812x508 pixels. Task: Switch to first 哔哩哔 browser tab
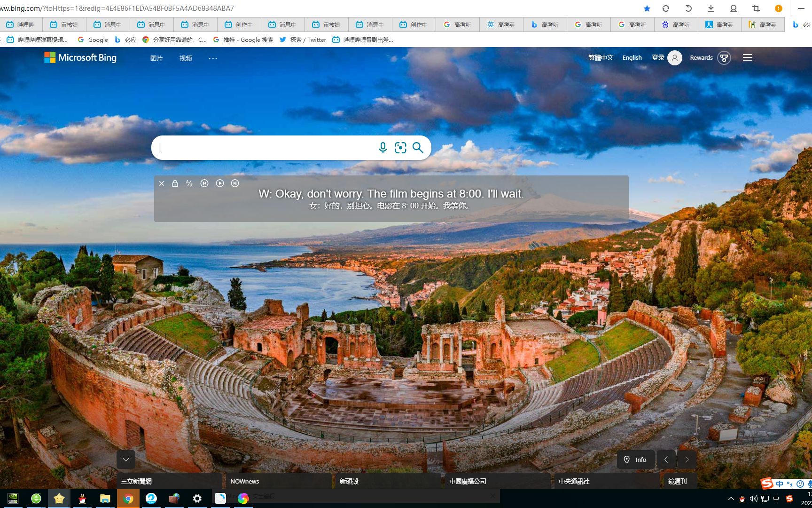(21, 24)
